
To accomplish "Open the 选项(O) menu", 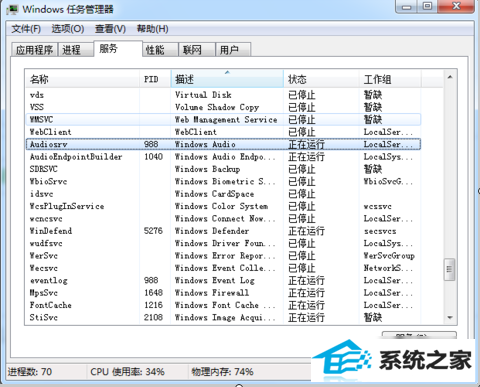I will tap(68, 29).
